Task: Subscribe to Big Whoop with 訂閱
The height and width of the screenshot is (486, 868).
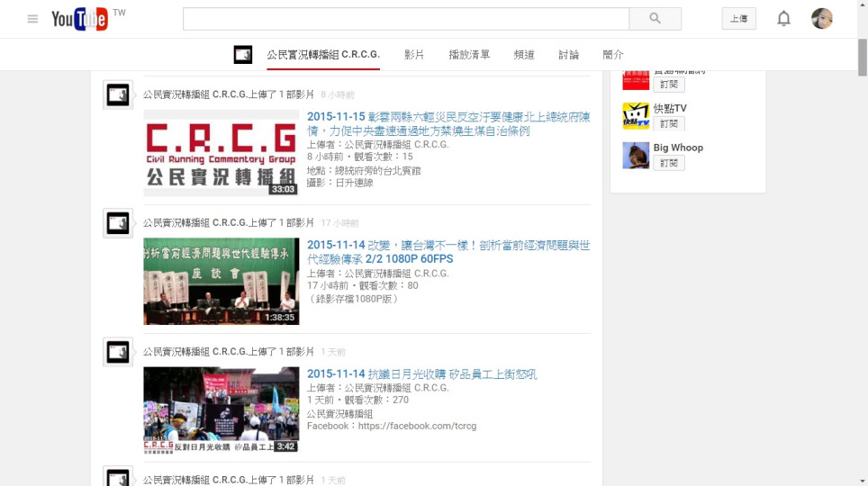Action: [669, 163]
